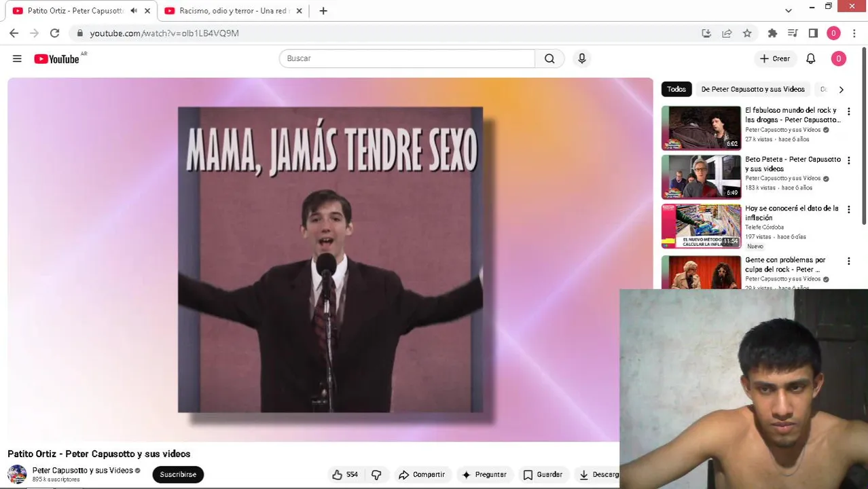Toggle the Chrome side panel
Screen dimensions: 868x489
(813, 33)
